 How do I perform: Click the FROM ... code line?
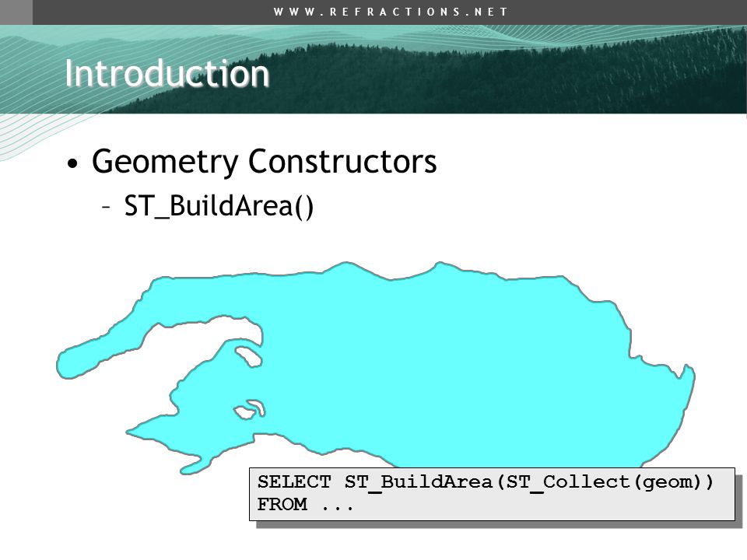(305, 504)
